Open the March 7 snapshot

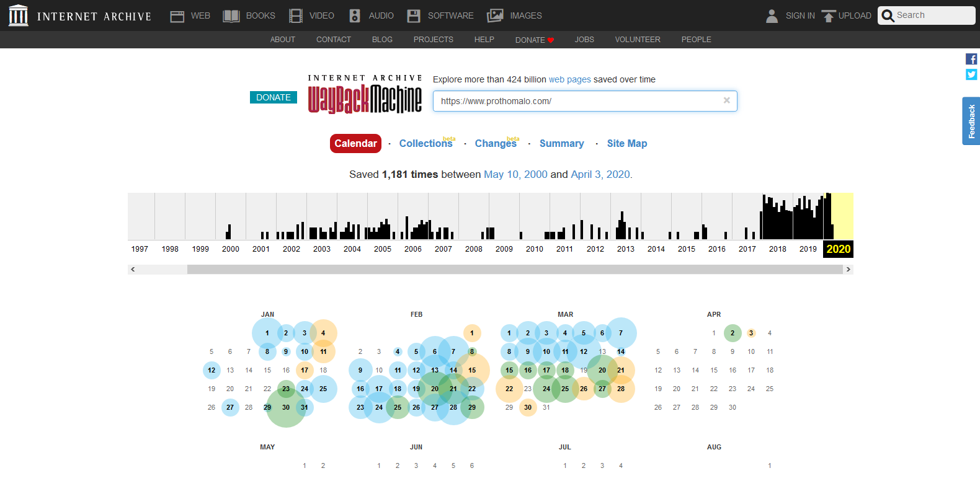point(621,333)
